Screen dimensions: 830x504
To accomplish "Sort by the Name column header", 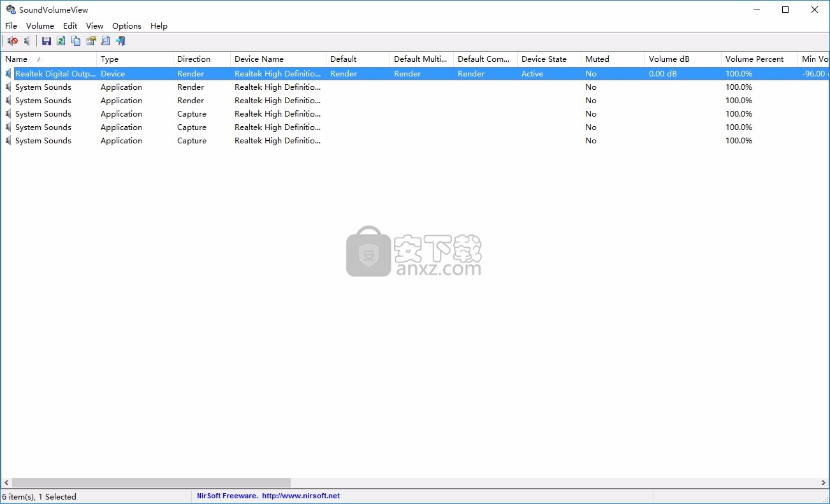I will (x=48, y=59).
